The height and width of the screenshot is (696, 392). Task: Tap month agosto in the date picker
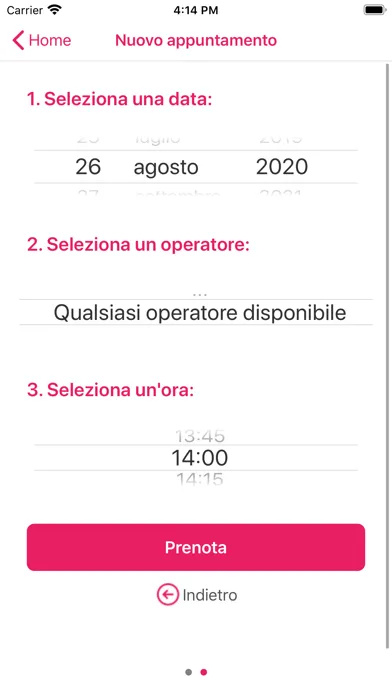coord(166,168)
